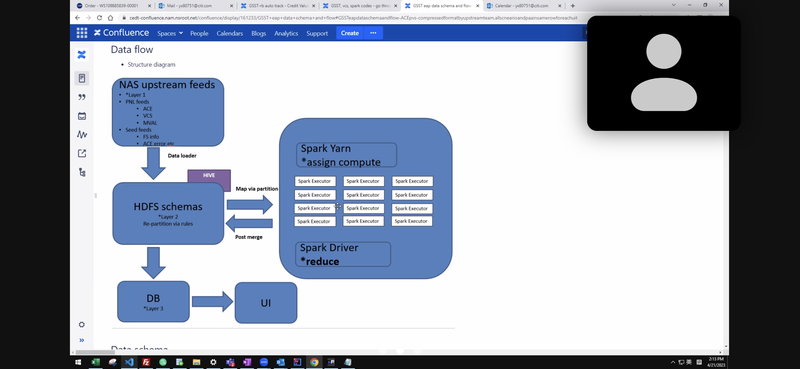Open the Blog quotes icon in sidebar
This screenshot has width=800, height=369.
pos(82,97)
